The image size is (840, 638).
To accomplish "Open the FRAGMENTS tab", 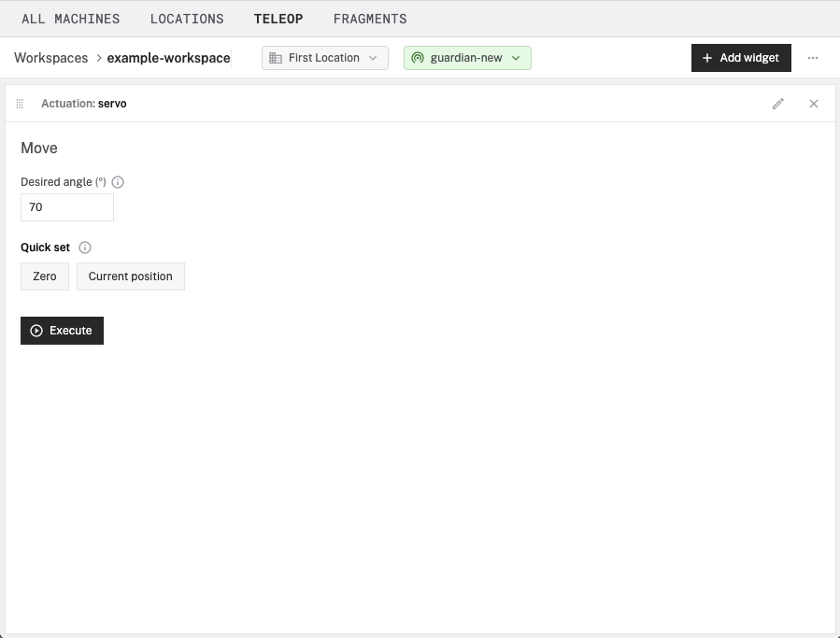I will (x=370, y=19).
